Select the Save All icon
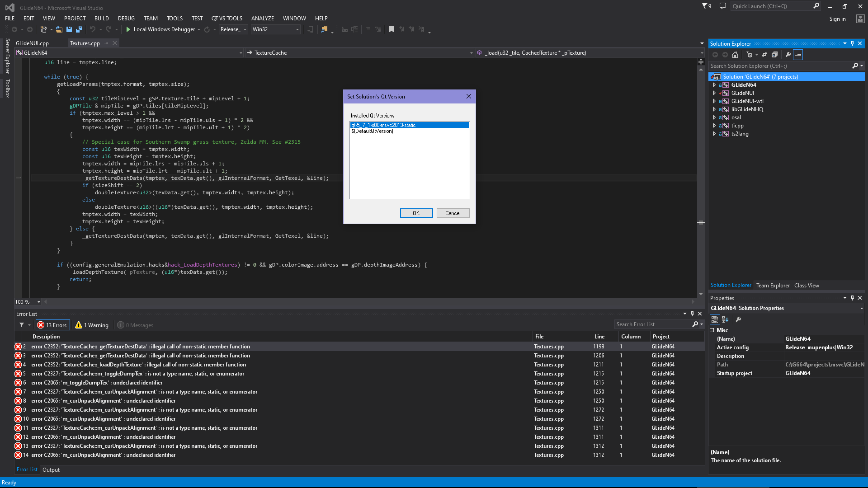Screen dimensions: 868x488 (x=79, y=29)
